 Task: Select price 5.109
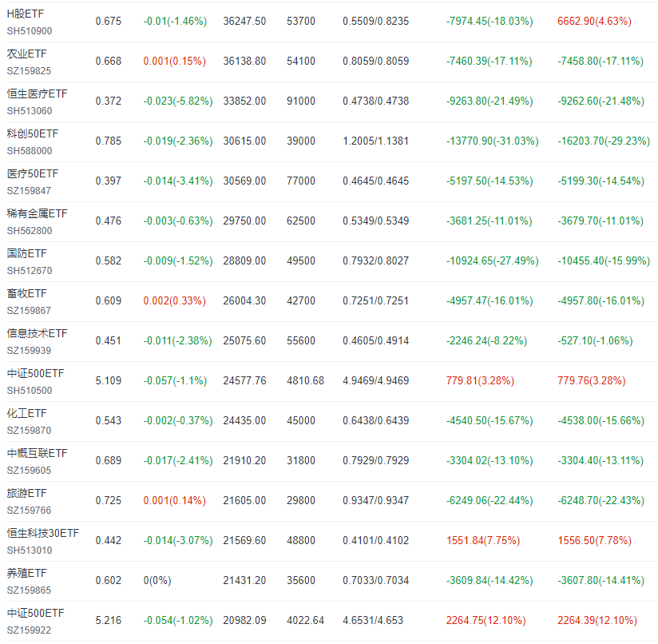(109, 380)
